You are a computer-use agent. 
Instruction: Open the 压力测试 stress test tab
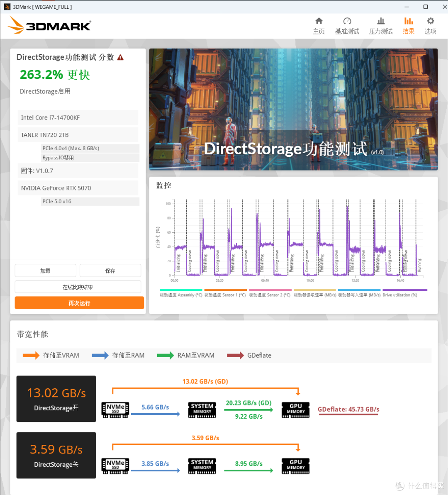[381, 26]
